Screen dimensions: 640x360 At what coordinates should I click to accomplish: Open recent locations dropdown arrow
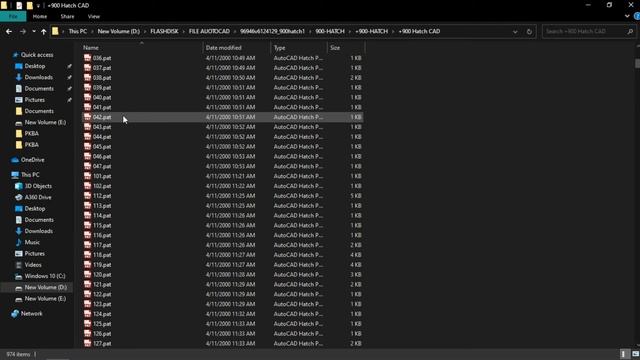click(x=33, y=31)
